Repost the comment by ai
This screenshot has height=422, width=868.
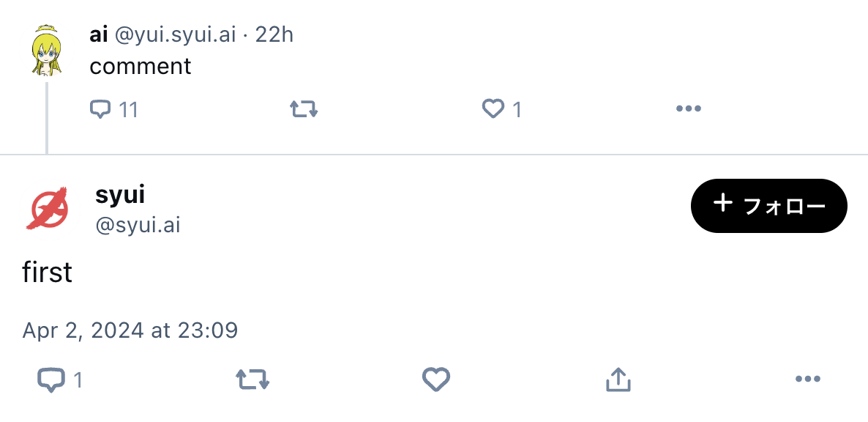click(304, 109)
